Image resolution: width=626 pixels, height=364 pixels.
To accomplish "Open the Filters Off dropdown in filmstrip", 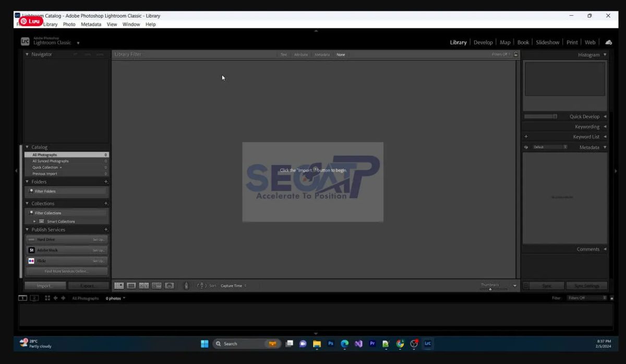I will 587,298.
